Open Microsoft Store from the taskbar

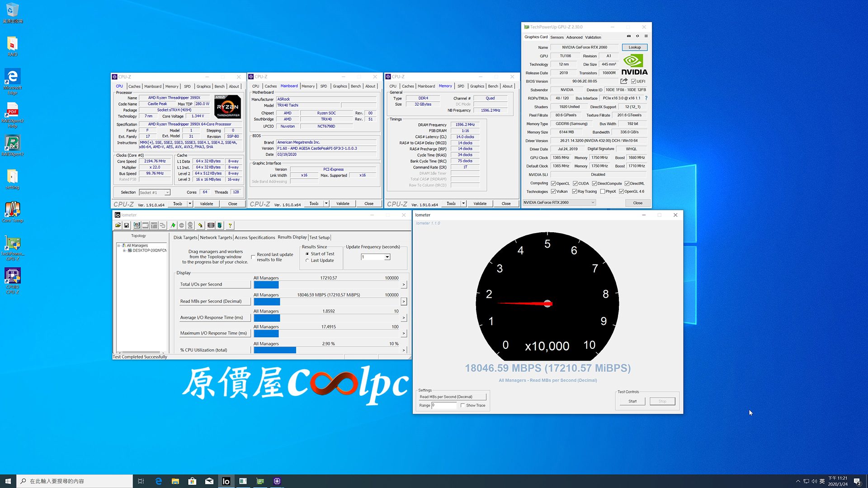click(x=192, y=481)
